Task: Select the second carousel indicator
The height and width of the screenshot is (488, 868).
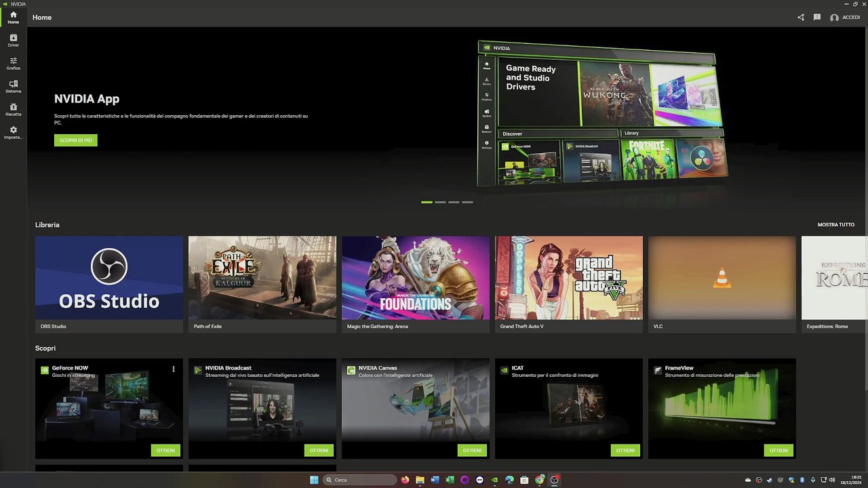Action: pyautogui.click(x=440, y=202)
